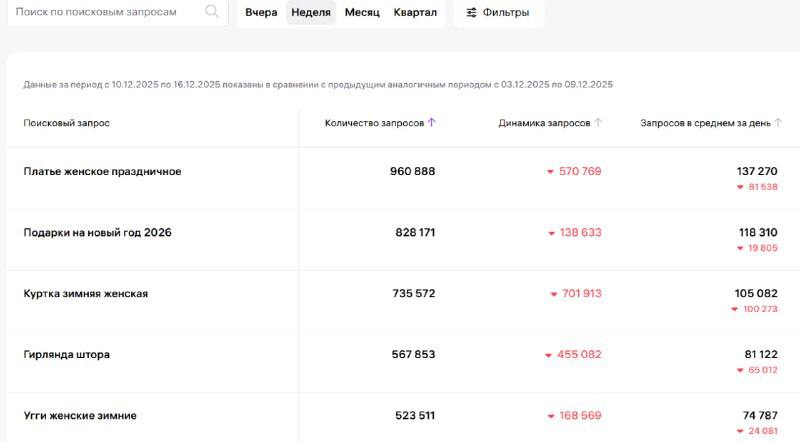The width and height of the screenshot is (800, 442).
Task: Open query Угги женские зимние
Action: click(80, 416)
